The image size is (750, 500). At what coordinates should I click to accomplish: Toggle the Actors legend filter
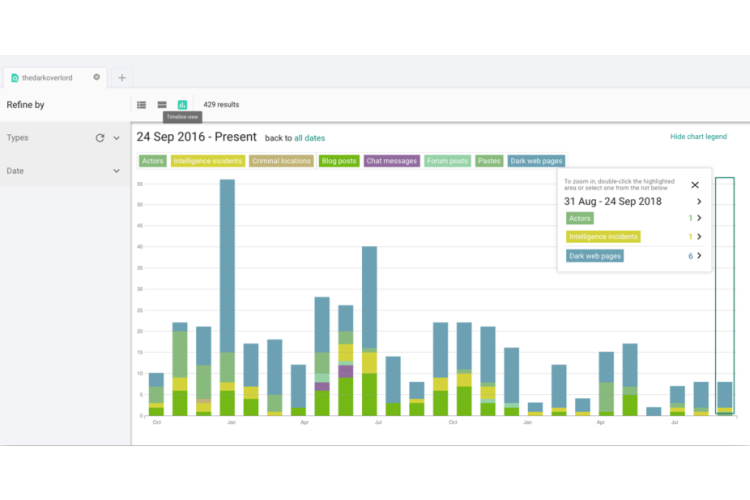click(152, 160)
